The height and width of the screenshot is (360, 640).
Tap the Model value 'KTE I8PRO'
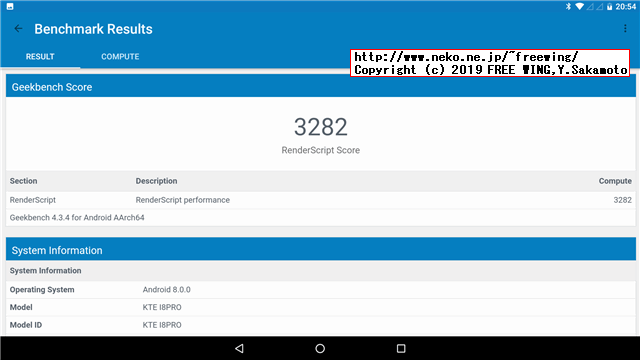162,307
